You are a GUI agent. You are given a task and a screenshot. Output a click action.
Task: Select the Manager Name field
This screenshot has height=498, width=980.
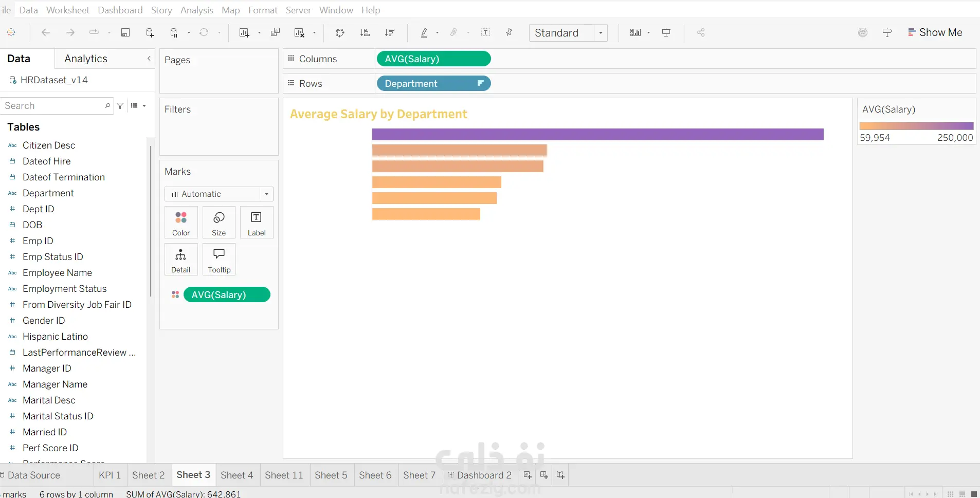tap(55, 384)
